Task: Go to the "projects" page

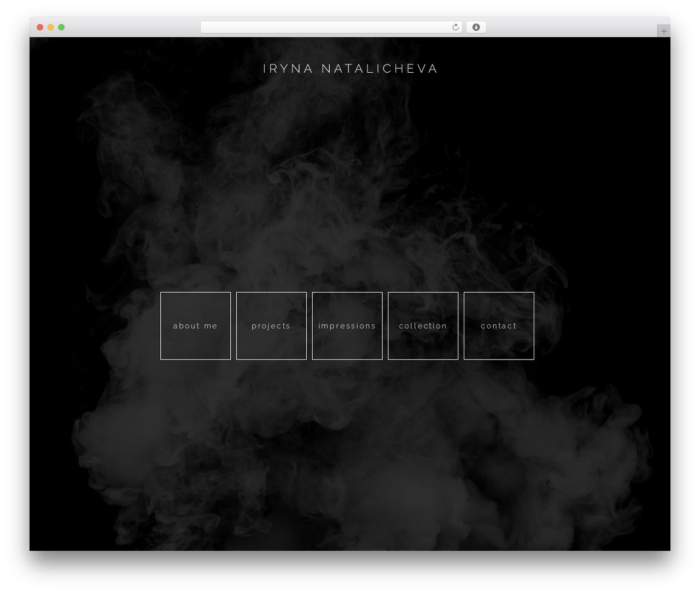Action: pyautogui.click(x=271, y=326)
